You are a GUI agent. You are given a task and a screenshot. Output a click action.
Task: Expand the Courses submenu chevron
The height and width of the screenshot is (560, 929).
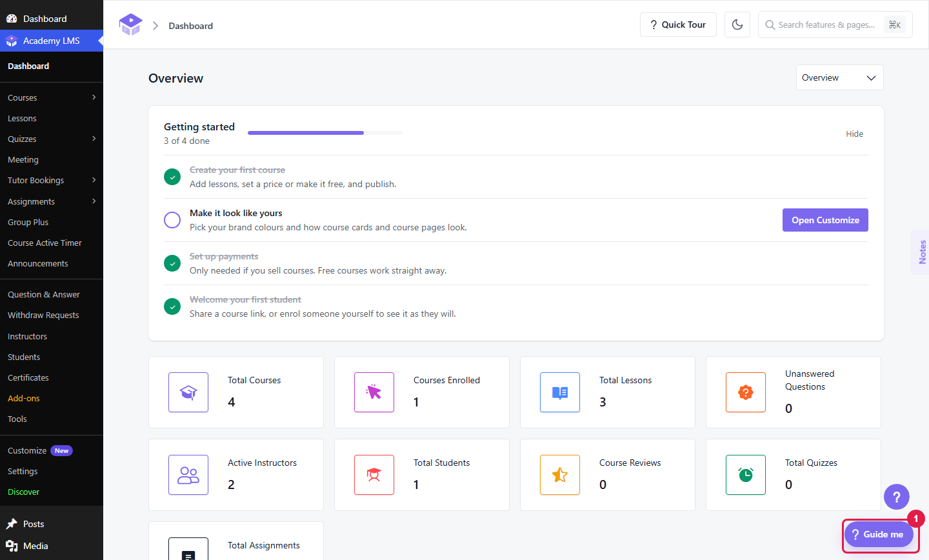tap(94, 97)
